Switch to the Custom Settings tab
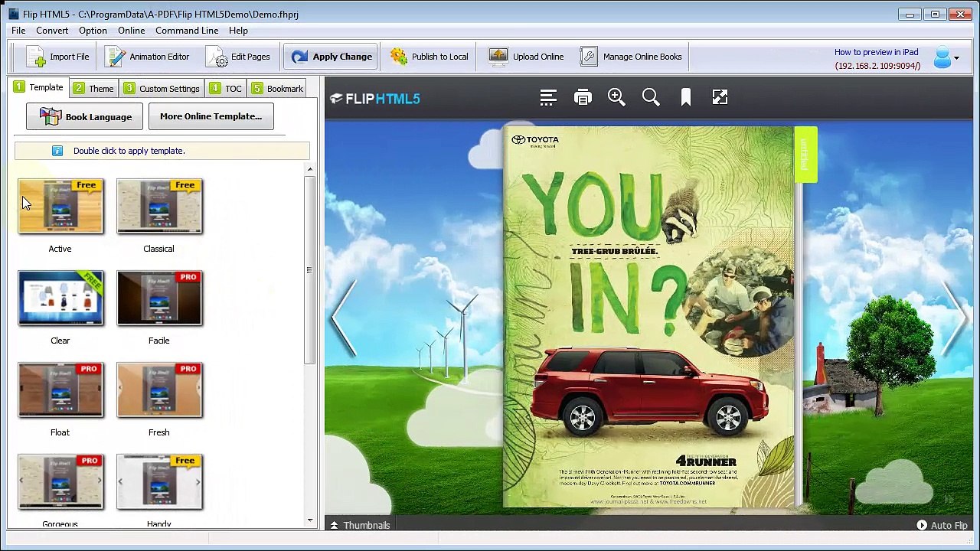 (x=162, y=89)
